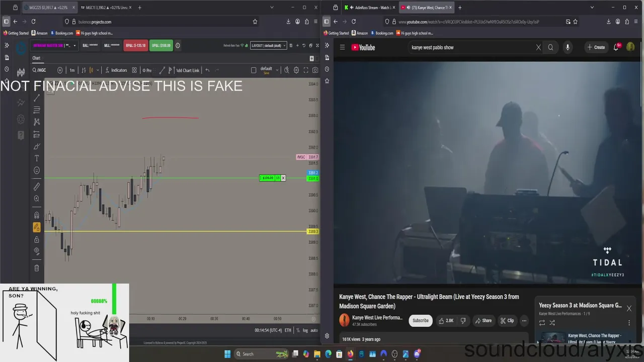Toggle the layout checkbox beside default
644x362 pixels.
pos(254,70)
